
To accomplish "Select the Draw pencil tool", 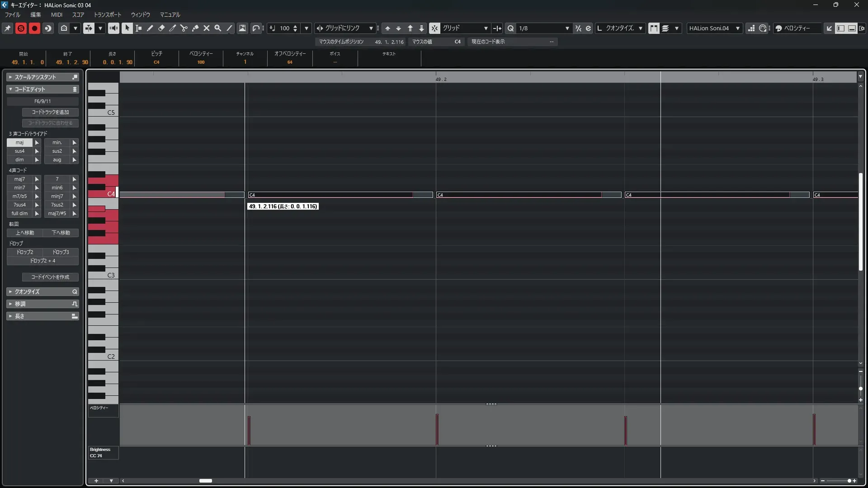I will (150, 28).
